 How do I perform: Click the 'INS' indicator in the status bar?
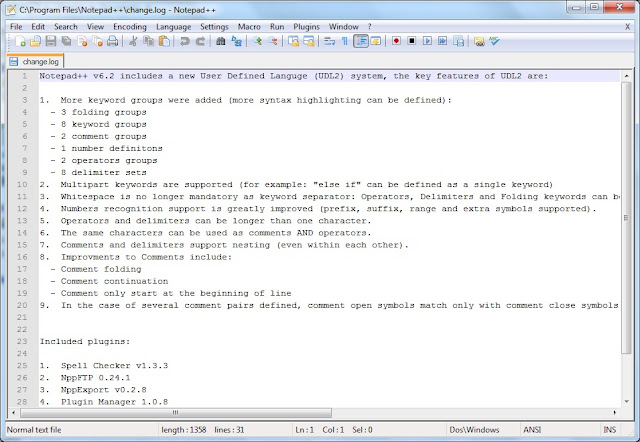[x=609, y=430]
